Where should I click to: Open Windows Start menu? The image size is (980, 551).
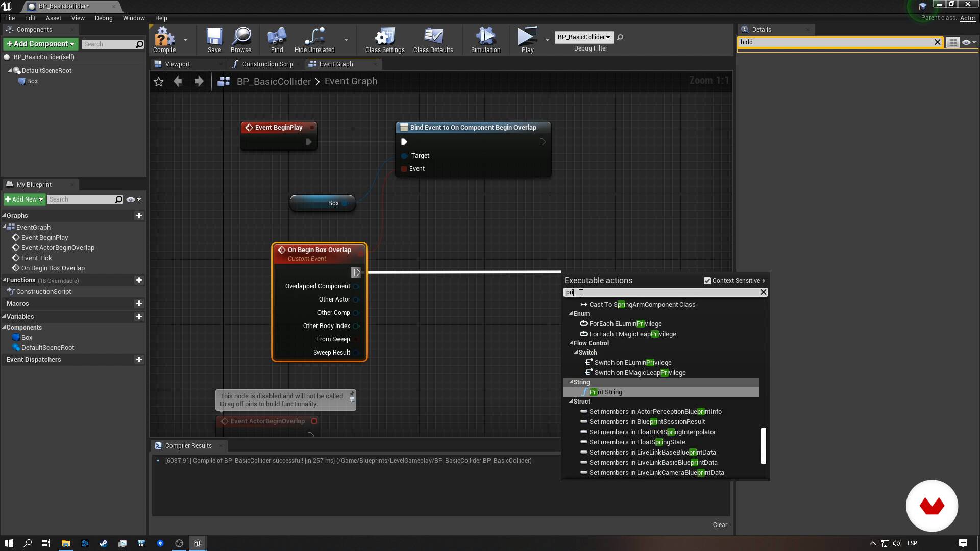pos(9,543)
